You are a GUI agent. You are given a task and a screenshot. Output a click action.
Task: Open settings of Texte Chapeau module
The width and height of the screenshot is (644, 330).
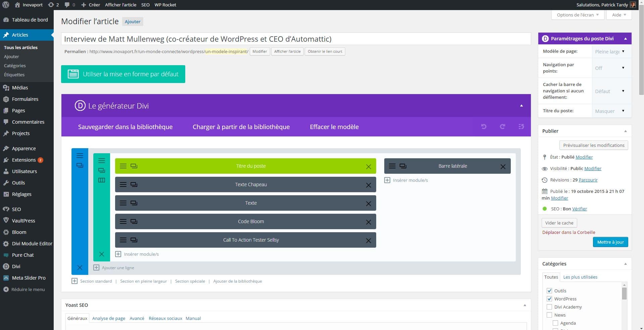click(x=123, y=184)
